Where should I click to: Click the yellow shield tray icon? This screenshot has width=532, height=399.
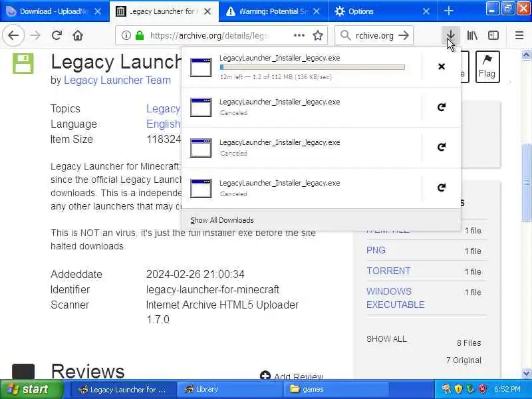(x=458, y=389)
